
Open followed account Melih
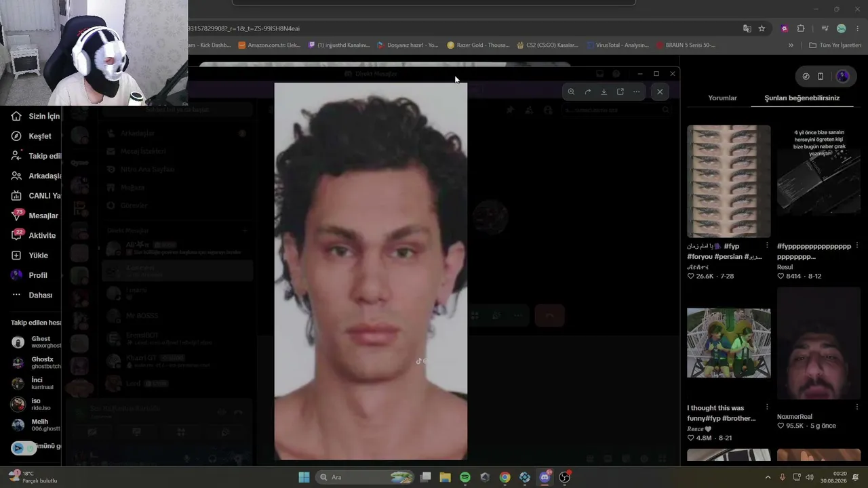tap(36, 425)
